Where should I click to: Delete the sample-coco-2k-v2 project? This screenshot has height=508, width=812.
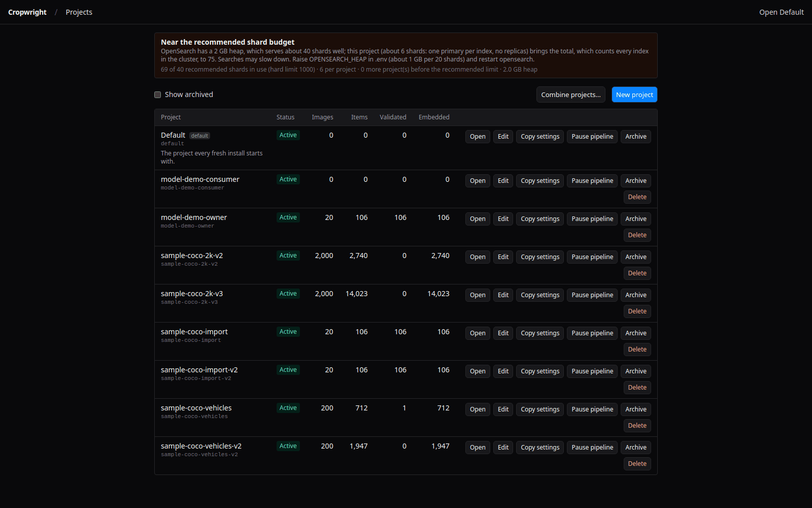[637, 273]
